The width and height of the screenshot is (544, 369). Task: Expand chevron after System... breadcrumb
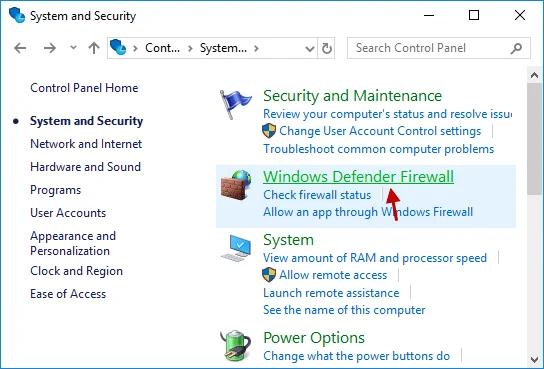coord(256,48)
